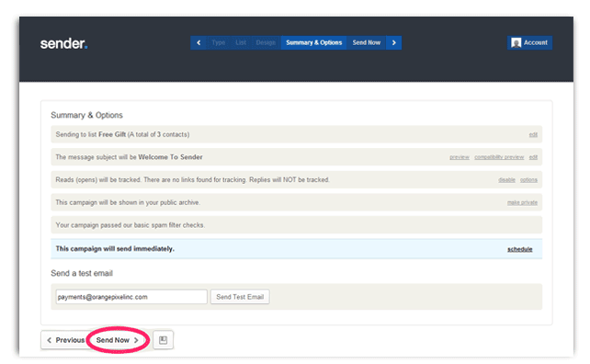Save campaign with the disk icon
This screenshot has width=590, height=364.
click(163, 340)
